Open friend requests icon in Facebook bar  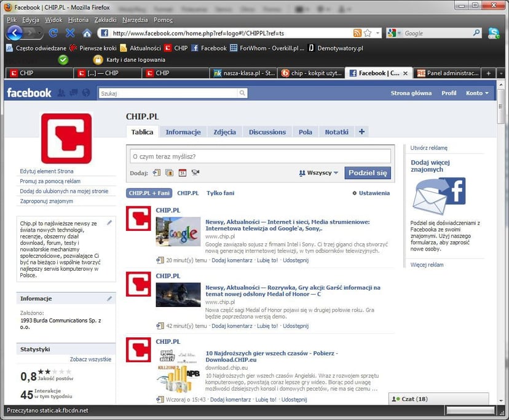tap(61, 92)
